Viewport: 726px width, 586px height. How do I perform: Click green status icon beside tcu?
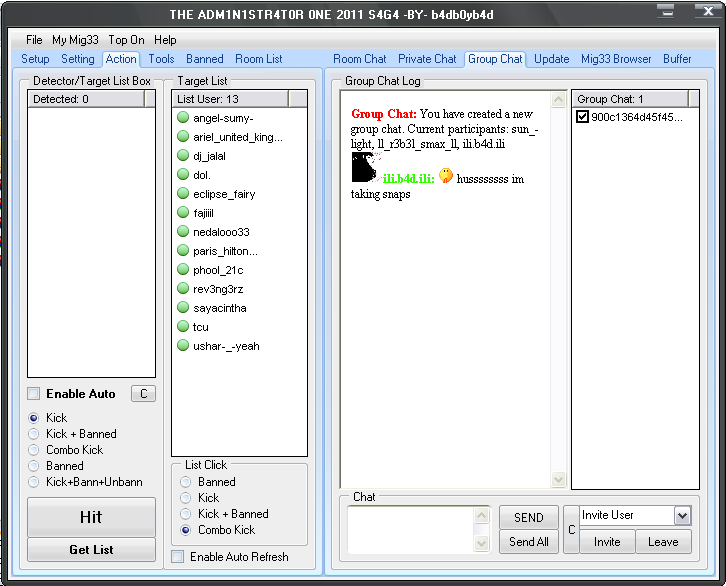(183, 326)
